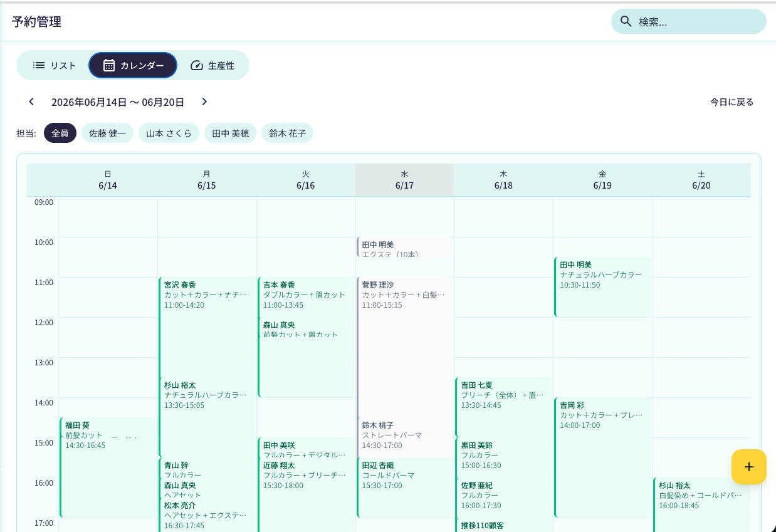The width and height of the screenshot is (776, 532).
Task: Click the 水 6/17 day header
Action: click(404, 180)
